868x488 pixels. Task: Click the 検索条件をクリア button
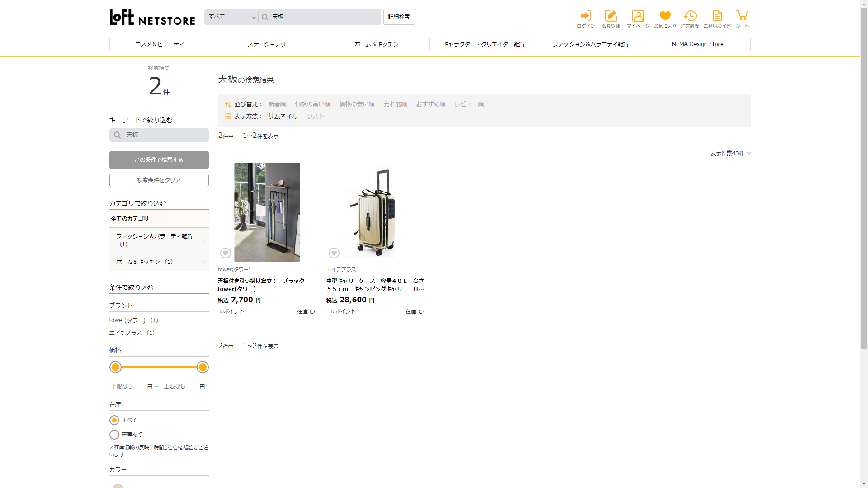click(x=159, y=180)
